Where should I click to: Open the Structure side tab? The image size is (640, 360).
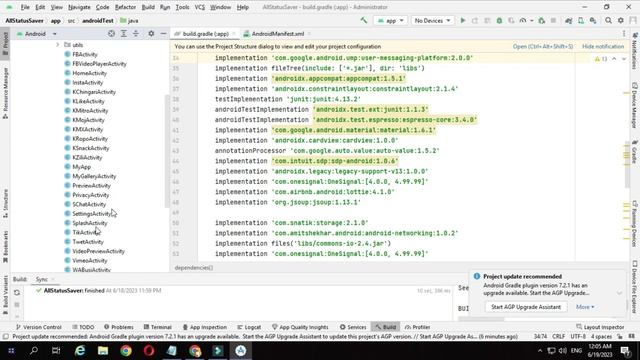[5, 203]
